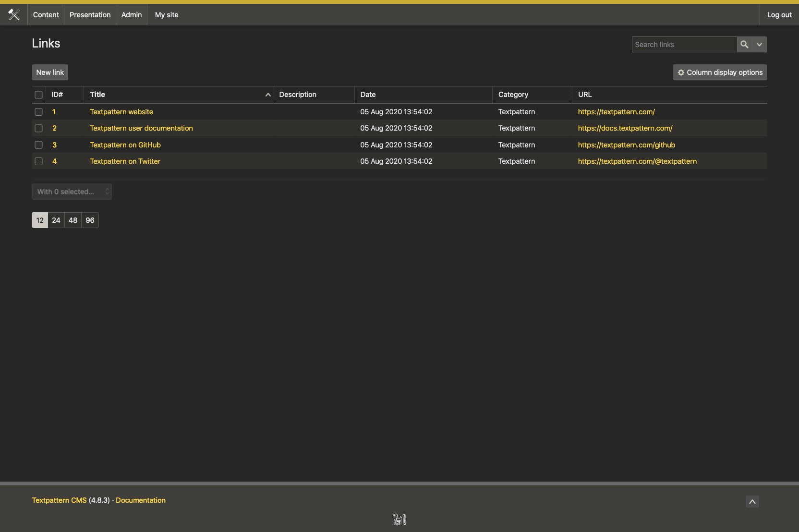This screenshot has width=799, height=532.
Task: Select 48 links per page
Action: (x=73, y=220)
